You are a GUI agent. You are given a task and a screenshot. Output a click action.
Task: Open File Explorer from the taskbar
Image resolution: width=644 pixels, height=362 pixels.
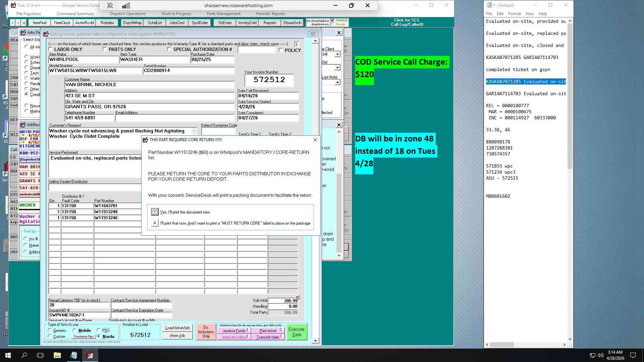point(57,355)
